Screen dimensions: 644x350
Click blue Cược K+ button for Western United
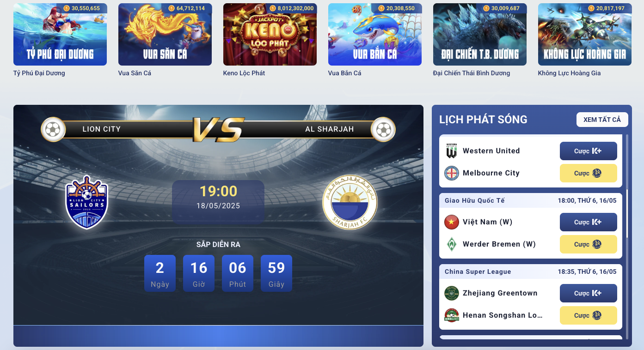[588, 151]
